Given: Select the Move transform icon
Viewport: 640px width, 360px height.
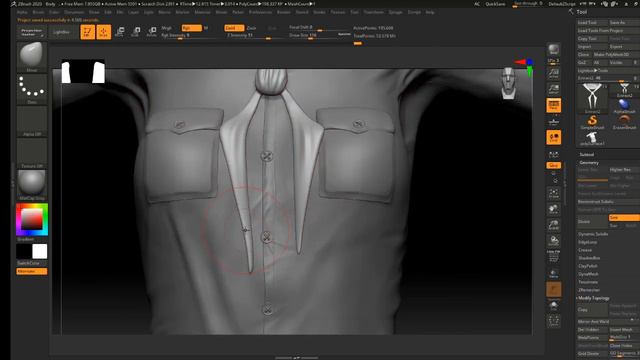Looking at the screenshot, I should click(120, 32).
